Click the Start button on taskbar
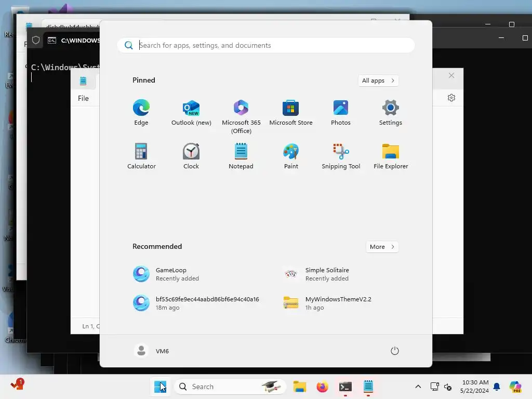Screen dimensions: 532x399 tap(160, 387)
